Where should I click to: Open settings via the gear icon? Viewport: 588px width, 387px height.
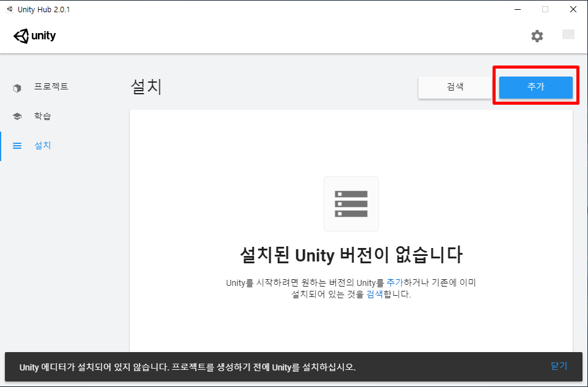pyautogui.click(x=537, y=36)
